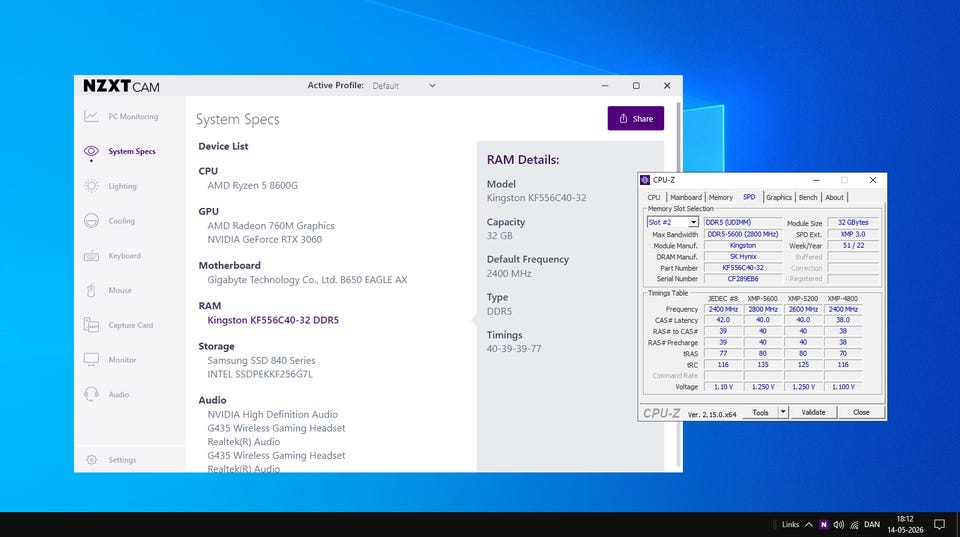
Task: Click the XMP-5600 timings column header
Action: 762,299
